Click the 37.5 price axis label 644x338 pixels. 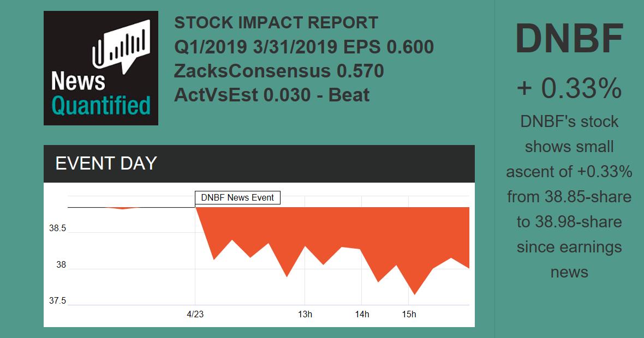[57, 301]
